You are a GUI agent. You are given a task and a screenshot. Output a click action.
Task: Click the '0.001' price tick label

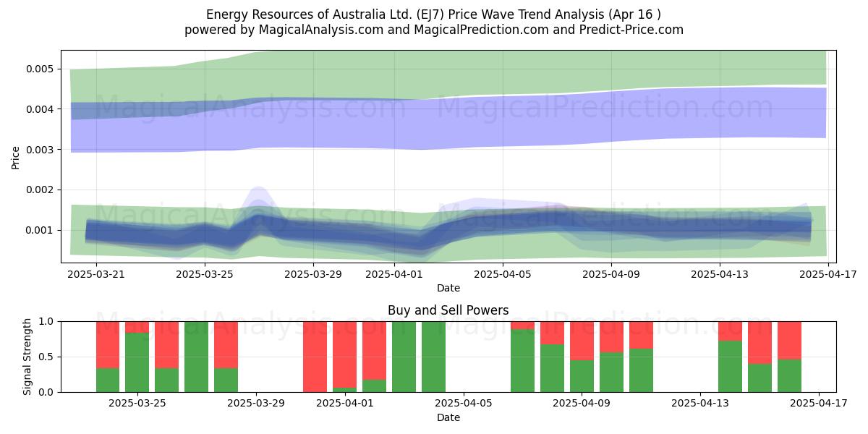41,230
